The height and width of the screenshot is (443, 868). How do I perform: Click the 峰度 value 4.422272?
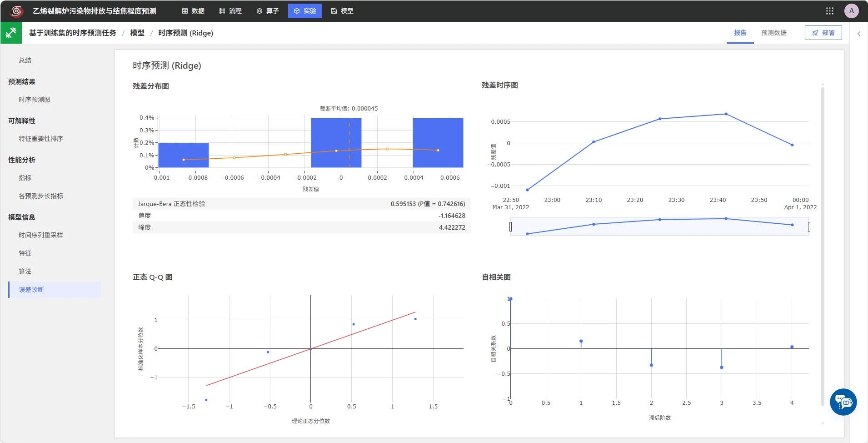(x=452, y=227)
